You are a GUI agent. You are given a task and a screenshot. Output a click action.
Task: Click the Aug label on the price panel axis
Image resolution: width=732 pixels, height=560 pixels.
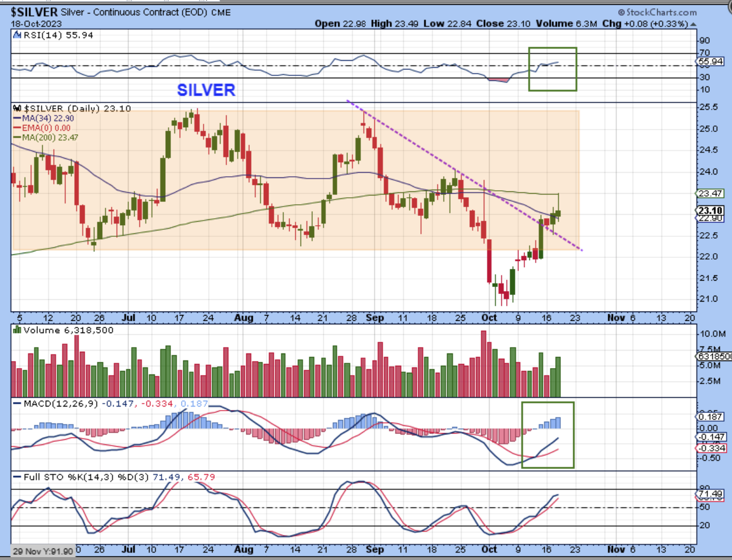[243, 318]
